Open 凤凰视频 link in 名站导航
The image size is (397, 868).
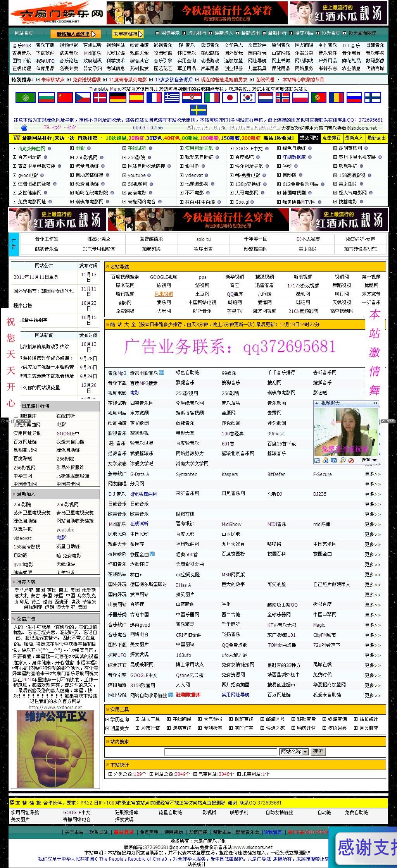coord(164,294)
